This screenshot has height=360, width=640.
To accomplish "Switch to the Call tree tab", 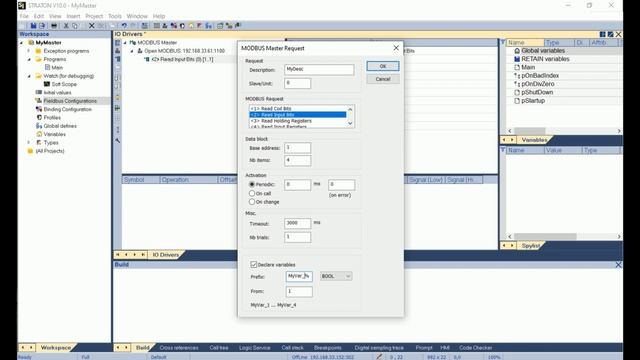I will pos(219,348).
